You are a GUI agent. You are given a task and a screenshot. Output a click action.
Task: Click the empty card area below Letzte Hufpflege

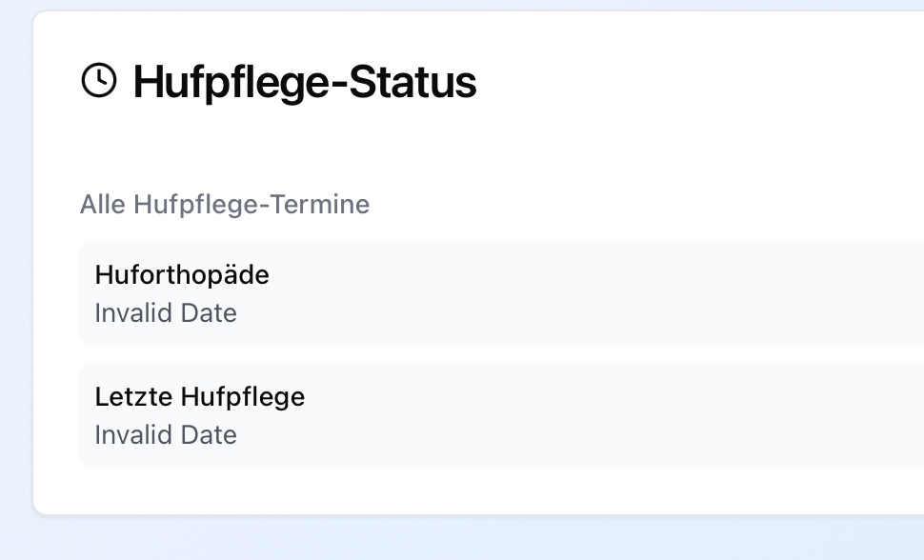(476, 490)
